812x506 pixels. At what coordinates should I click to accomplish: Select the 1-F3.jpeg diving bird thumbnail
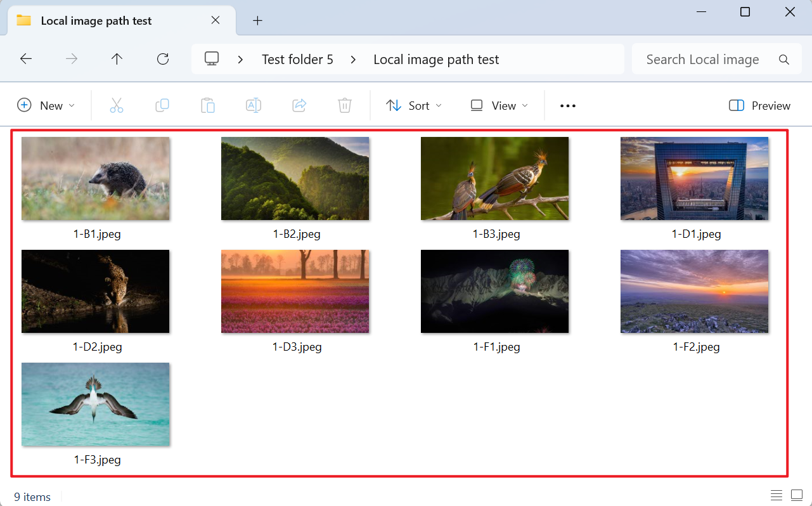[x=95, y=404]
